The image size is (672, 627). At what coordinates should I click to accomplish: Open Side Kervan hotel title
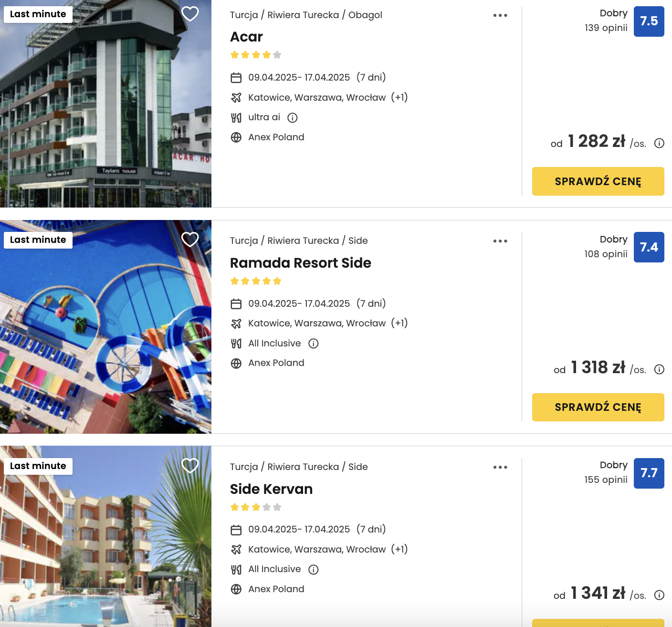click(x=271, y=489)
